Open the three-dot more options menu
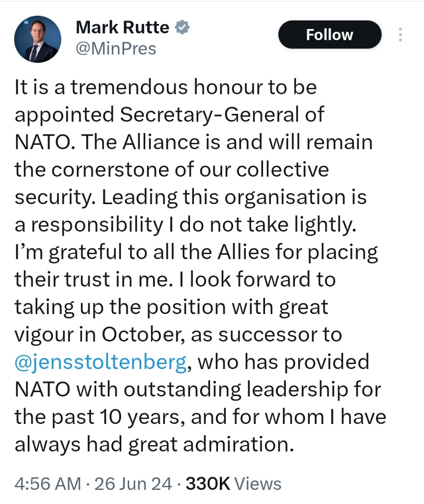The image size is (424, 504). pyautogui.click(x=400, y=35)
